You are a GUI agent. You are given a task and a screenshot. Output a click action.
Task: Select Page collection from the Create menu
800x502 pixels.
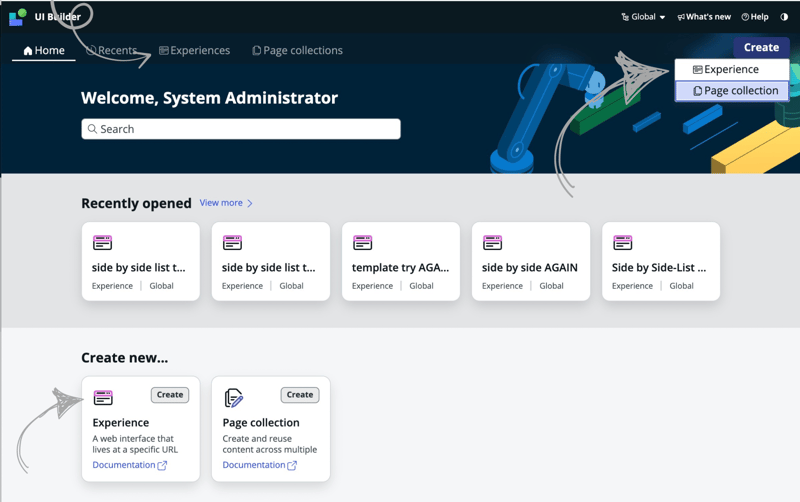pyautogui.click(x=732, y=91)
